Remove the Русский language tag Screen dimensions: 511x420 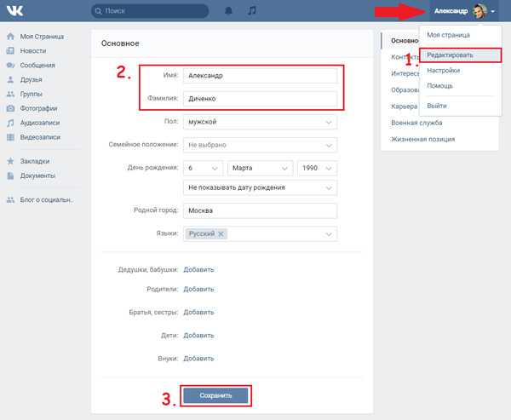(x=221, y=233)
